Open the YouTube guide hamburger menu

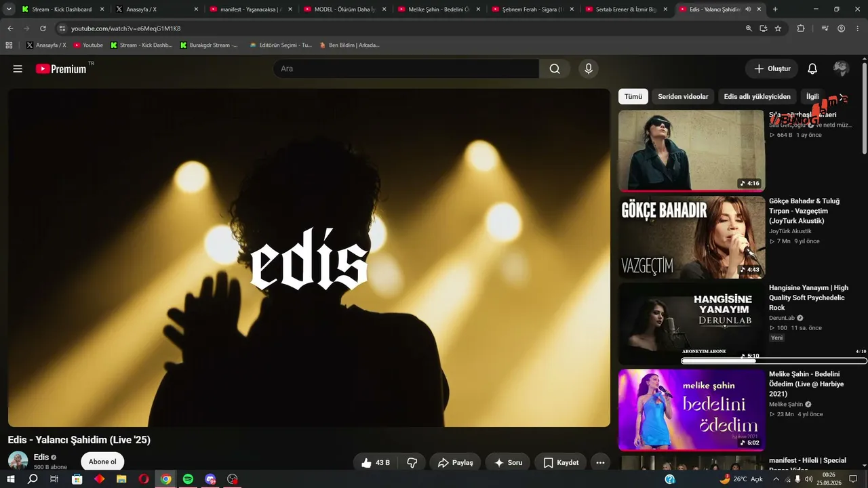tap(18, 68)
